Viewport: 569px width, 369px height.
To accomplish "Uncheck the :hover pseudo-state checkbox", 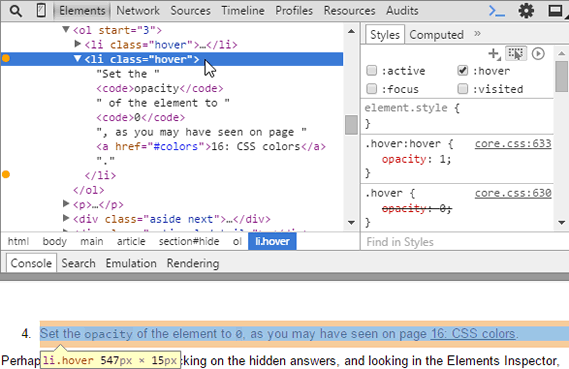I will [x=462, y=70].
